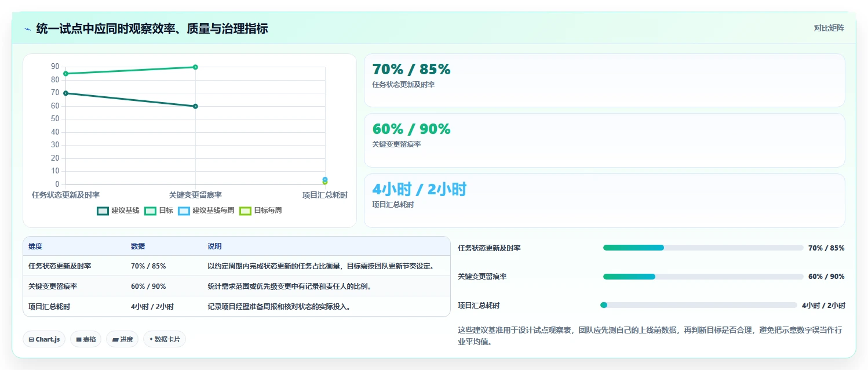Image resolution: width=868 pixels, height=370 pixels.
Task: Click the description starting 记录项目经理准备周报
Action: coord(279,307)
